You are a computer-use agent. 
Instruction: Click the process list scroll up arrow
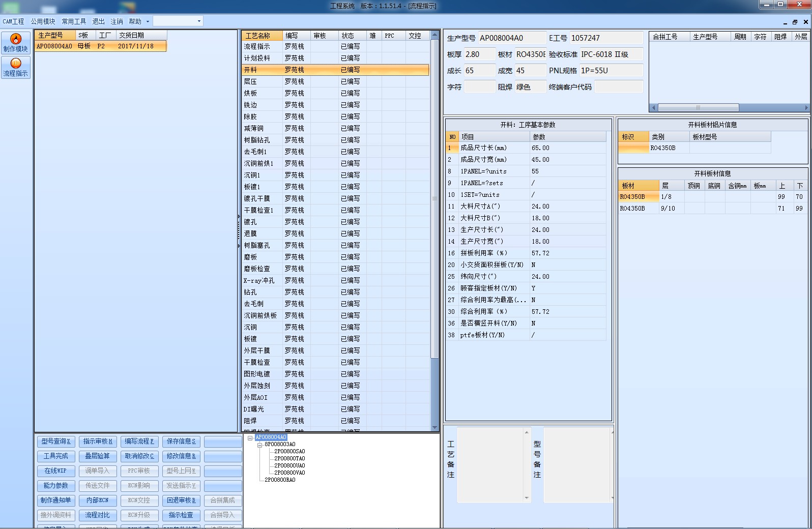pos(434,35)
